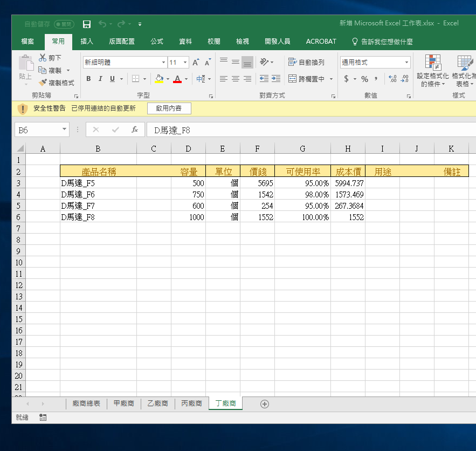
Task: Click the Paste 貼上 clipboard icon
Action: (25, 63)
